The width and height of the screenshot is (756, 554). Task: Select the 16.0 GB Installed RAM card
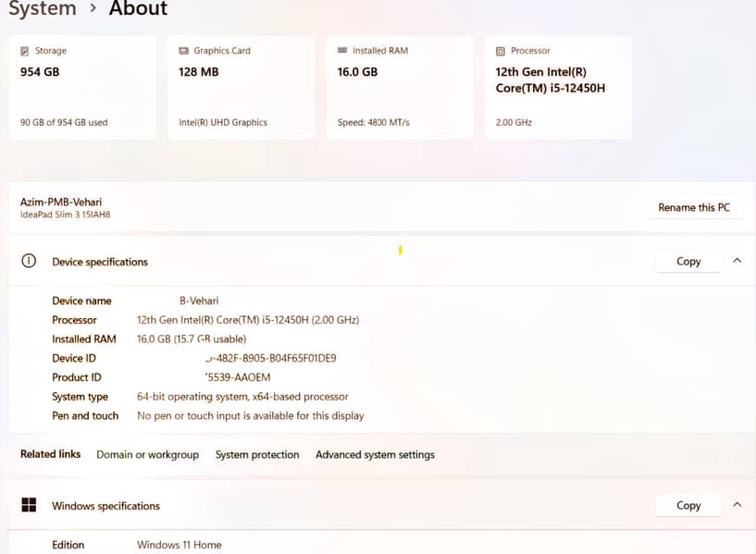coord(400,88)
